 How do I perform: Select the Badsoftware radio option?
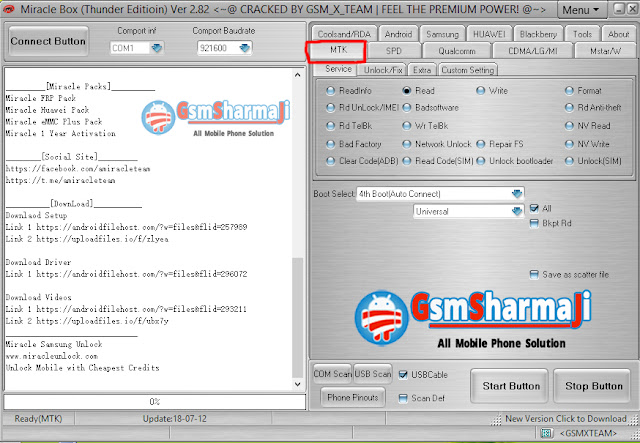click(407, 108)
